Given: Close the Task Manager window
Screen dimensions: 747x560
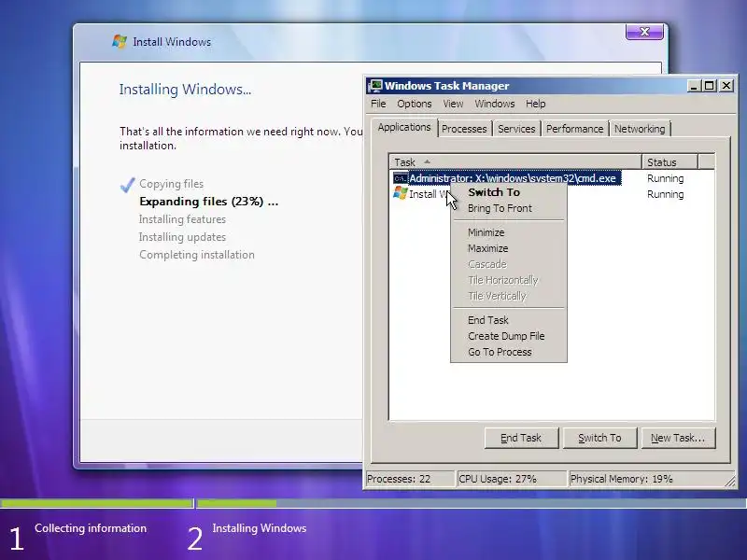Looking at the screenshot, I should 726,86.
